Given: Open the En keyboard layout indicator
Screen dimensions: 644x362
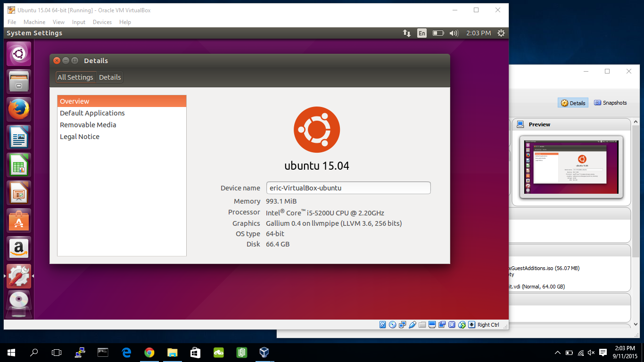Looking at the screenshot, I should tap(422, 33).
